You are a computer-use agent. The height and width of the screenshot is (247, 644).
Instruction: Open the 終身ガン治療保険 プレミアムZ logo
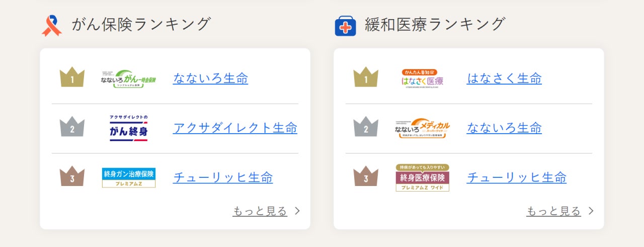(128, 177)
